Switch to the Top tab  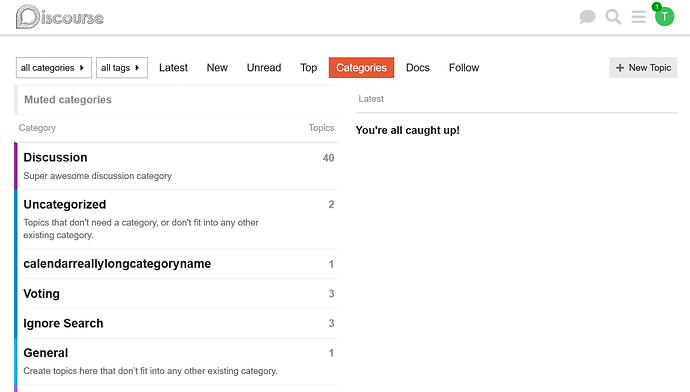click(308, 68)
